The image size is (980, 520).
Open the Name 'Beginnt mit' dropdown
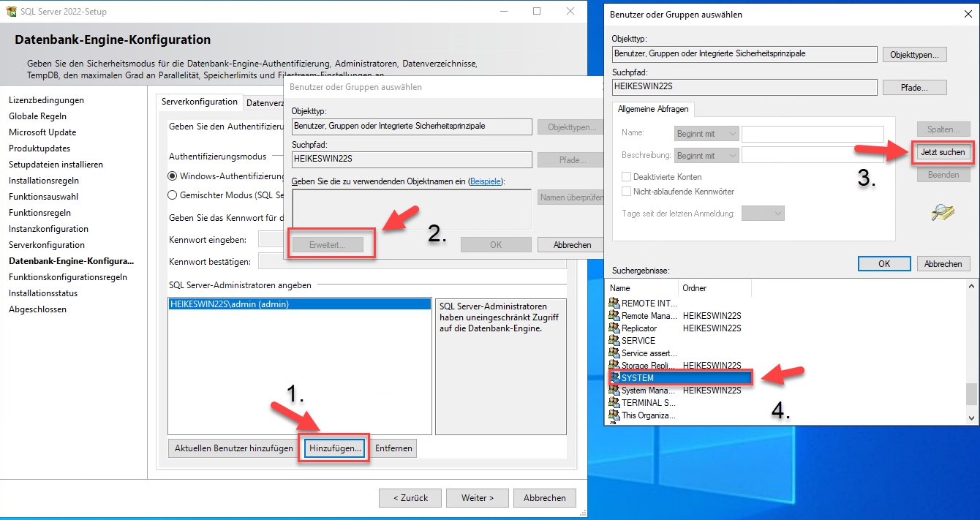pos(706,134)
